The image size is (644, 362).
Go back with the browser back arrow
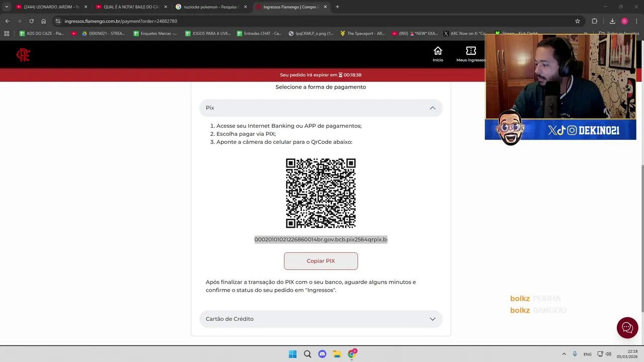tap(7, 21)
